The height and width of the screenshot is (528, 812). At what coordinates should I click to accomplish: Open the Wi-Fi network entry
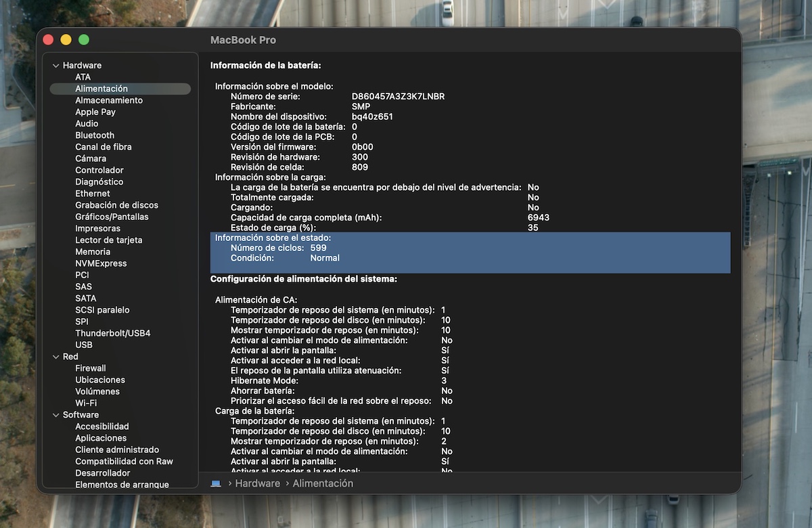click(86, 403)
